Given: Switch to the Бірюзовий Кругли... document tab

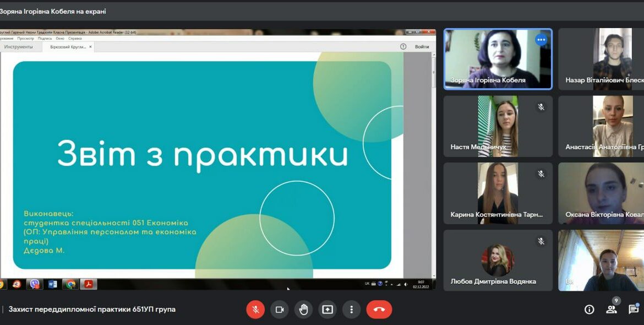Looking at the screenshot, I should point(68,47).
